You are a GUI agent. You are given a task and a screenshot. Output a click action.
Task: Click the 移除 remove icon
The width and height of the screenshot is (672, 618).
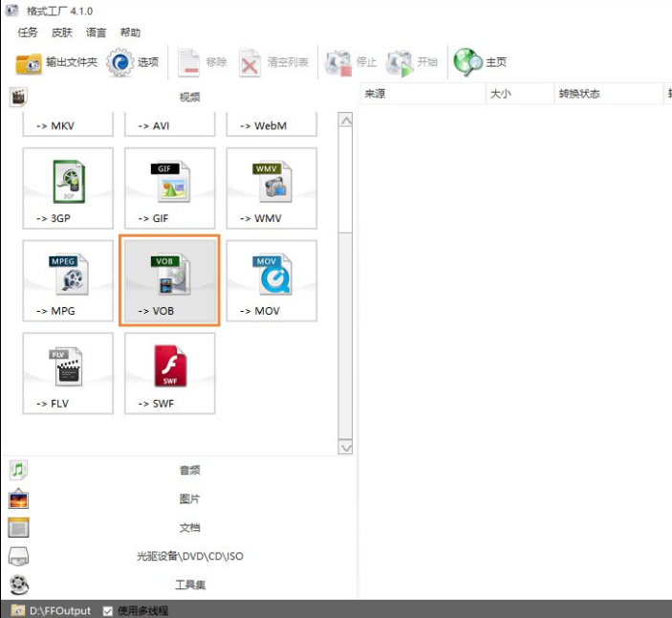[189, 63]
